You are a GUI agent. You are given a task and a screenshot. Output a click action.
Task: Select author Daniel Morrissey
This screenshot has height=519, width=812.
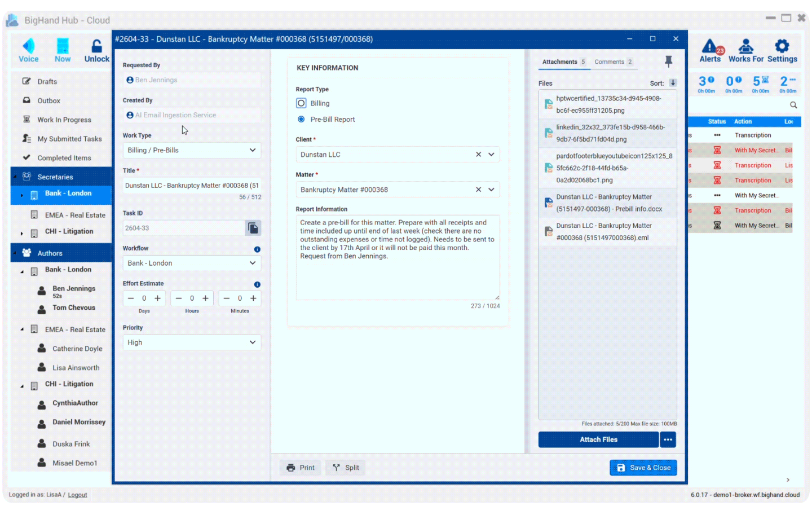(79, 423)
